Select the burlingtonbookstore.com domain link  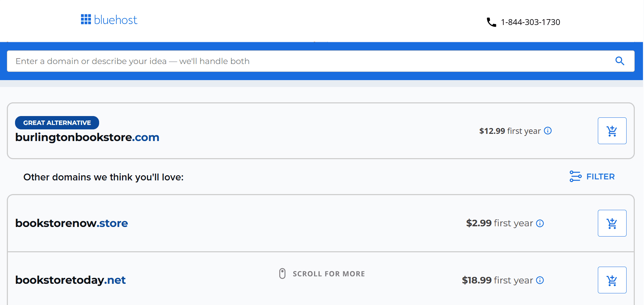click(87, 137)
